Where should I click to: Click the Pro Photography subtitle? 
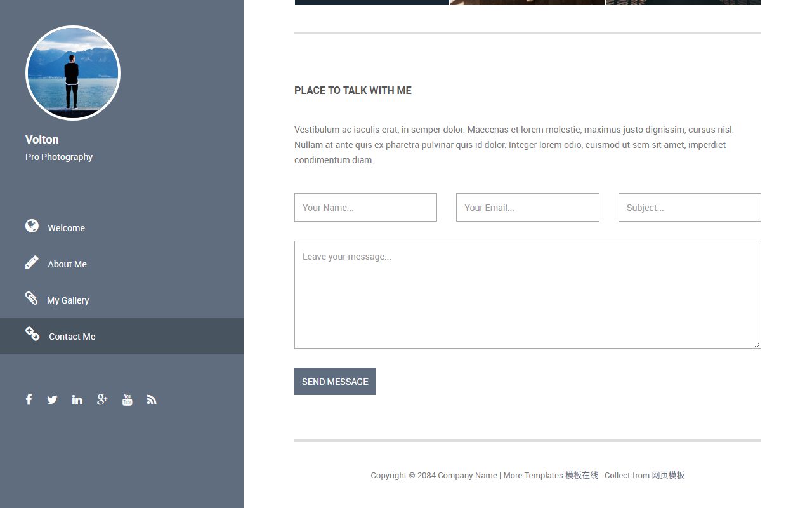coord(59,157)
